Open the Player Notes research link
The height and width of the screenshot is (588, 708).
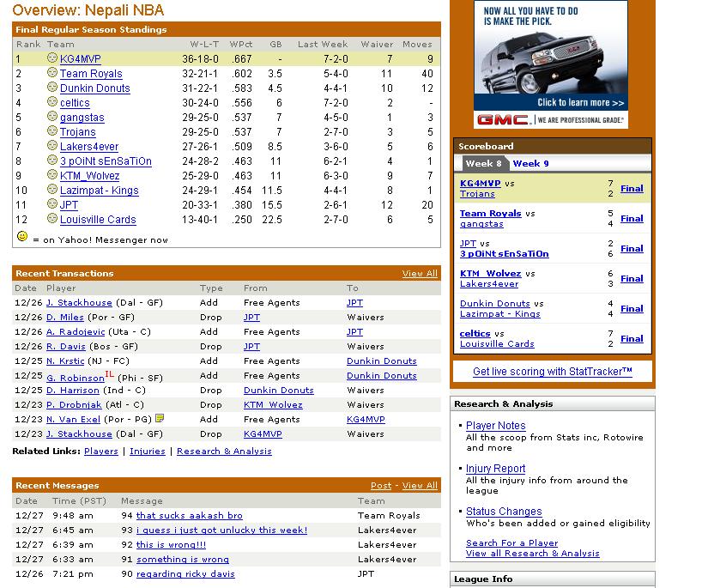pos(495,426)
